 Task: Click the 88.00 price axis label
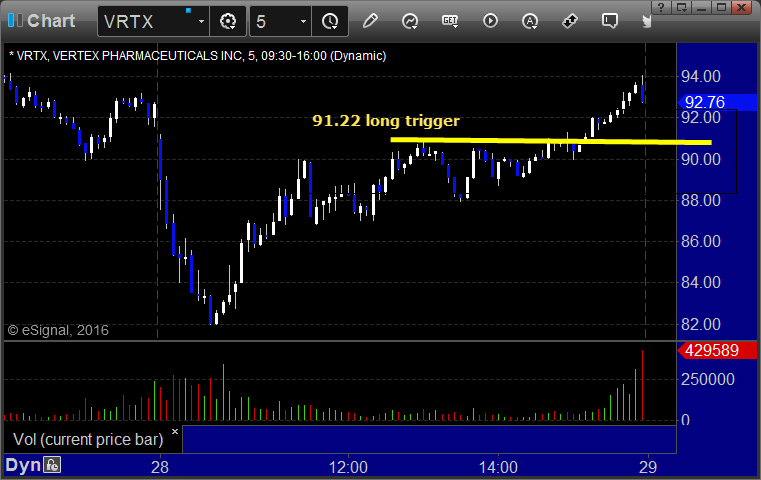tap(701, 200)
